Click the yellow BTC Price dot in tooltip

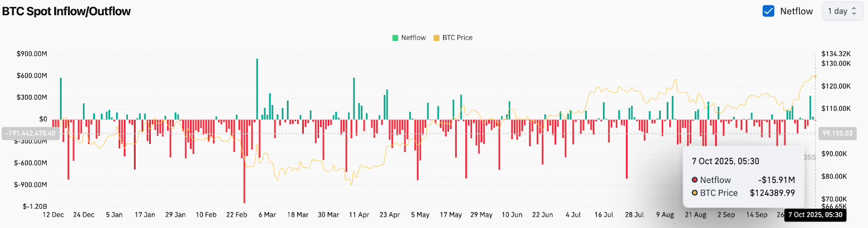(694, 193)
